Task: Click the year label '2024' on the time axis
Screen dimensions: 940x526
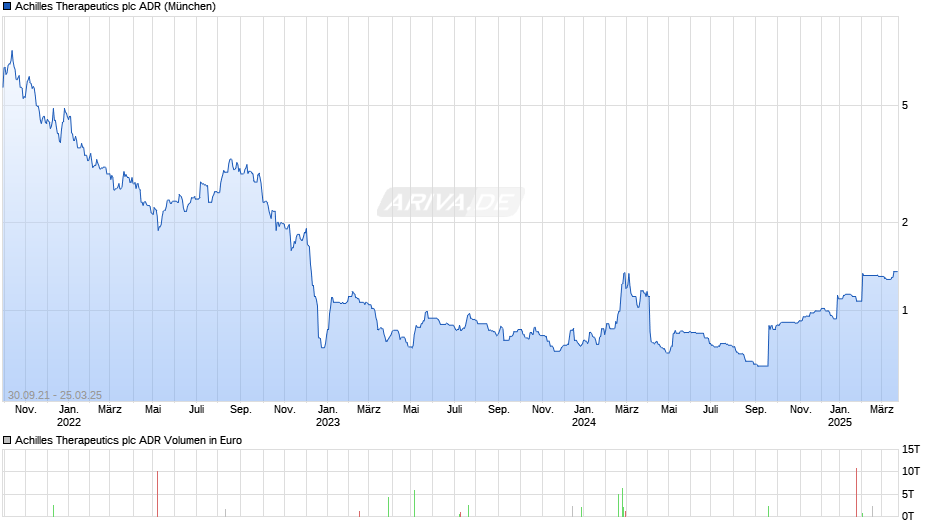Action: click(x=584, y=422)
